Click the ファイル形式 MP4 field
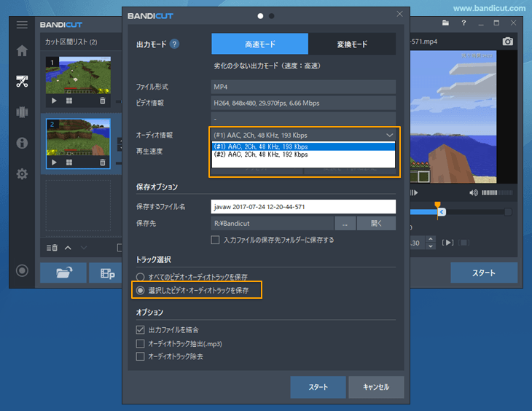The image size is (532, 411). tap(303, 87)
